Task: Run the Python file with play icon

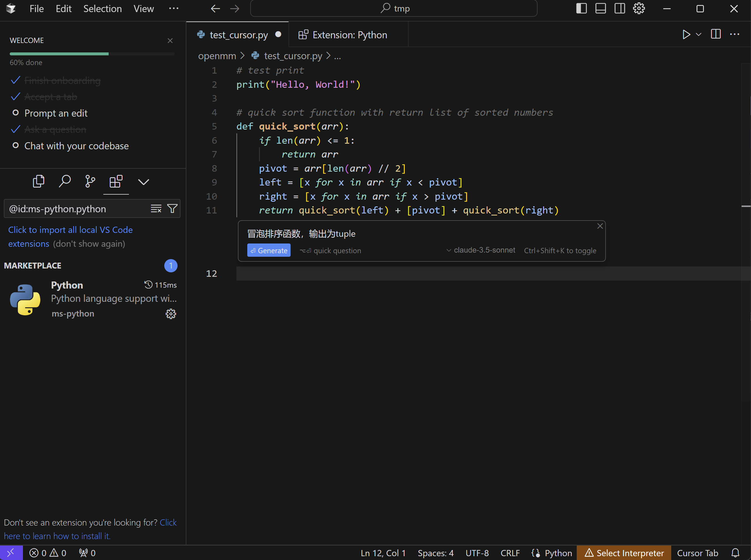Action: pos(686,34)
